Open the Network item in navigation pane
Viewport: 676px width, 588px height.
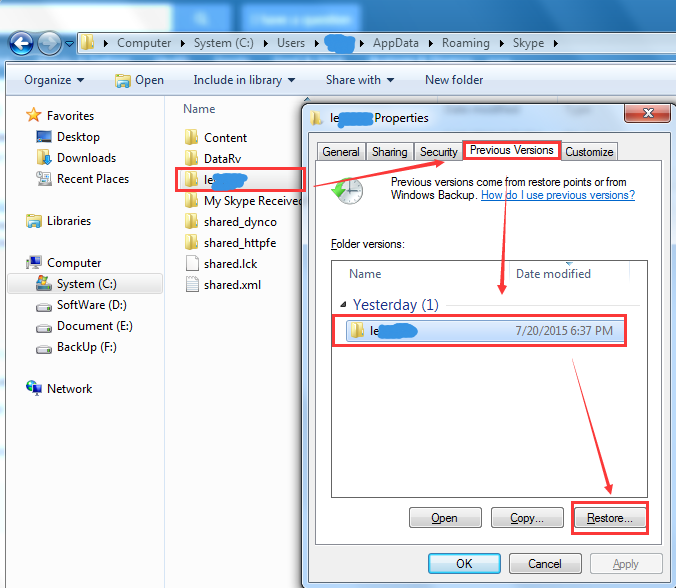pos(69,389)
